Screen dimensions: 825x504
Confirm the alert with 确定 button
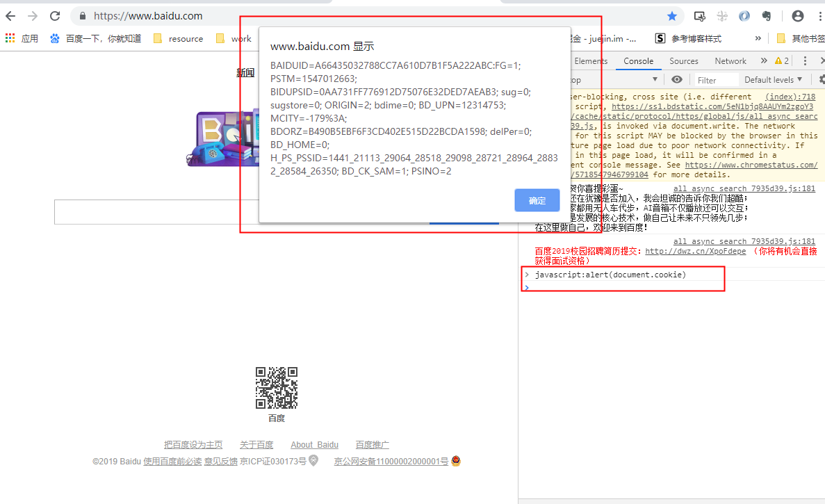tap(537, 200)
